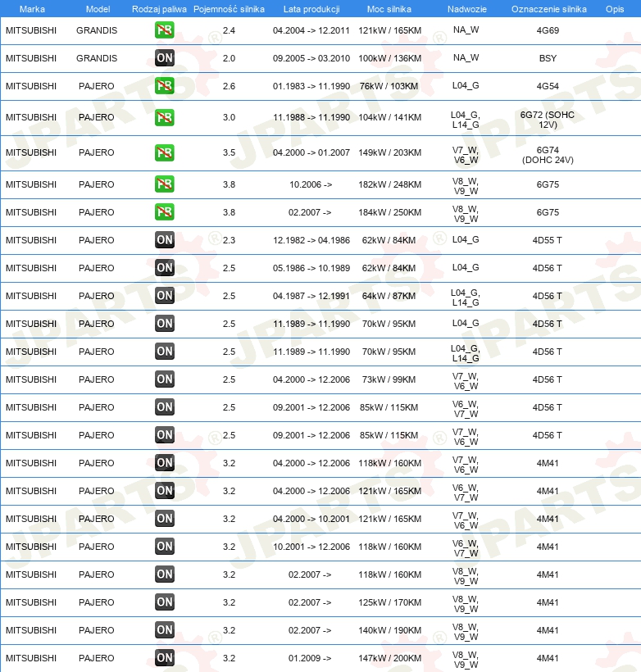Click the PB icon in the 6G74 engine row

click(165, 153)
